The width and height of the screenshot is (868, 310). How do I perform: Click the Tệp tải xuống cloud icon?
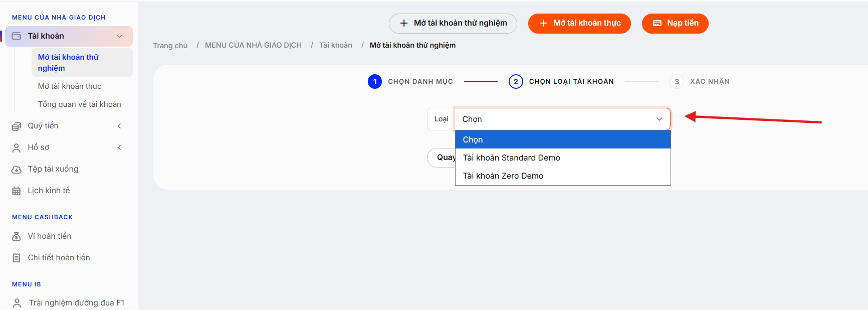coord(17,170)
